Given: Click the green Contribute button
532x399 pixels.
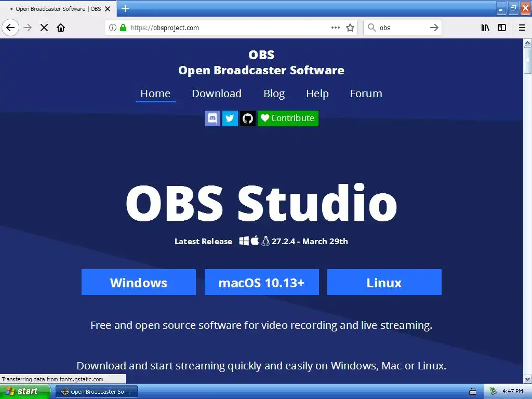Looking at the screenshot, I should [288, 118].
